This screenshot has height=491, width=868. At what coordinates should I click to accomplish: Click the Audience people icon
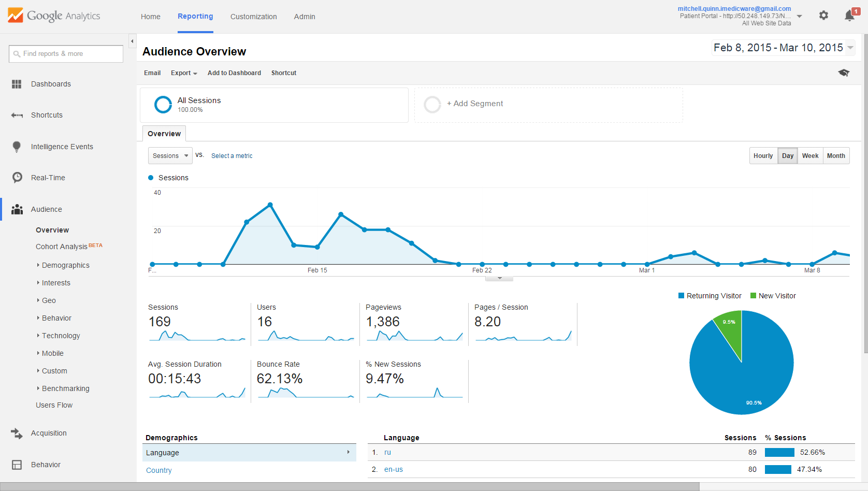point(17,209)
